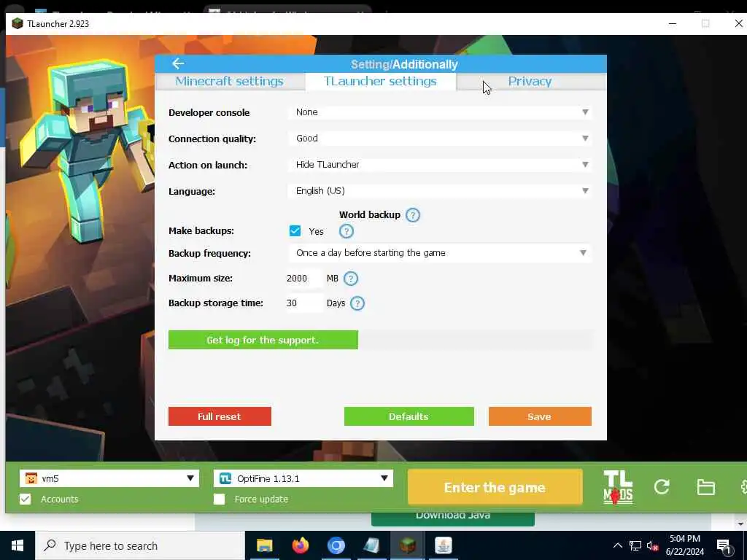
Task: Select TLauncher settings tab
Action: (380, 82)
